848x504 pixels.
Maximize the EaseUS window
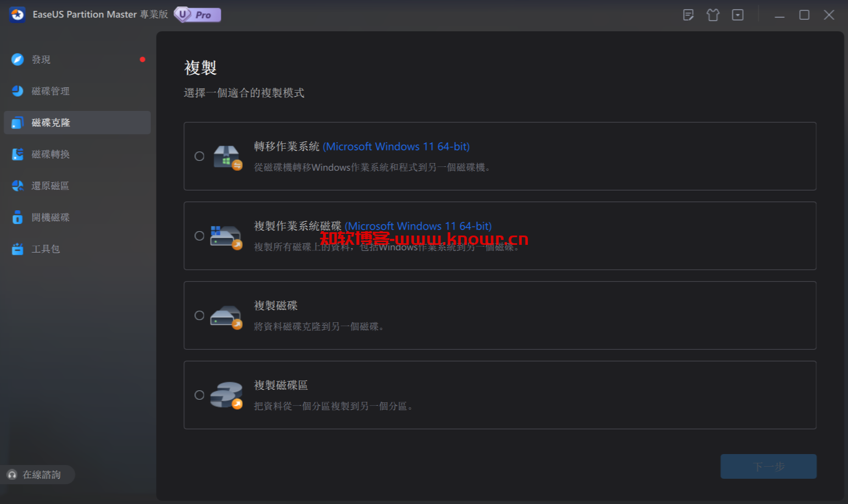click(804, 15)
